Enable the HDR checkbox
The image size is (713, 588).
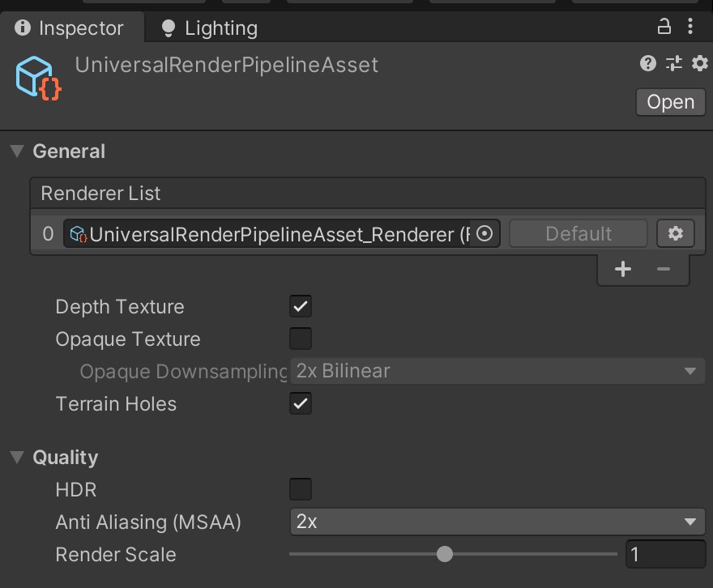[x=301, y=489]
